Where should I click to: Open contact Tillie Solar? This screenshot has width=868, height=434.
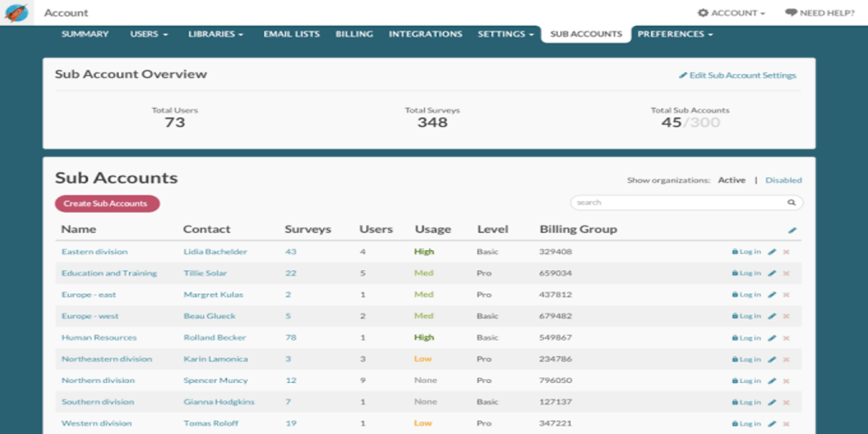[x=205, y=273]
